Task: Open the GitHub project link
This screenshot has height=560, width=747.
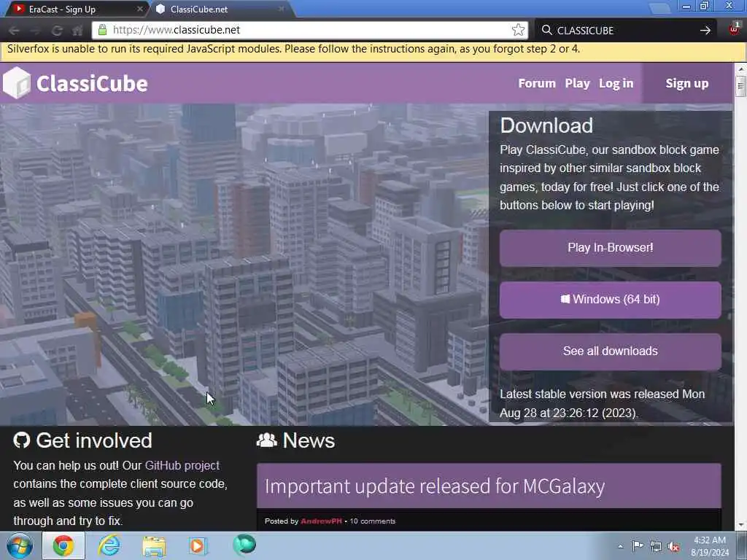Action: [x=182, y=465]
